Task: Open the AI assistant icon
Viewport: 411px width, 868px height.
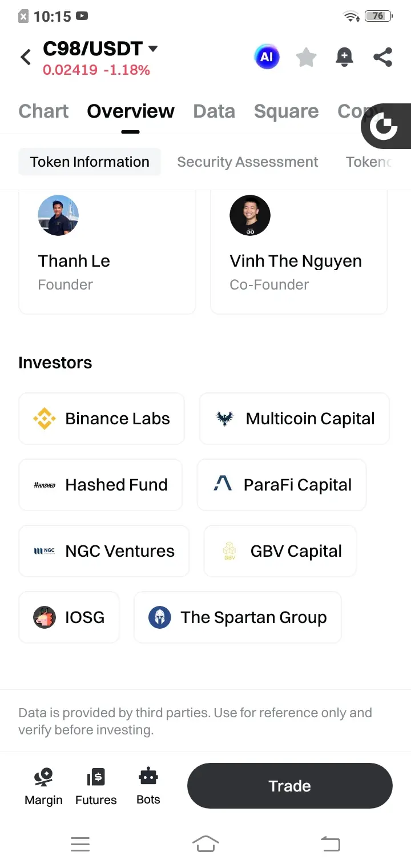Action: pyautogui.click(x=267, y=57)
